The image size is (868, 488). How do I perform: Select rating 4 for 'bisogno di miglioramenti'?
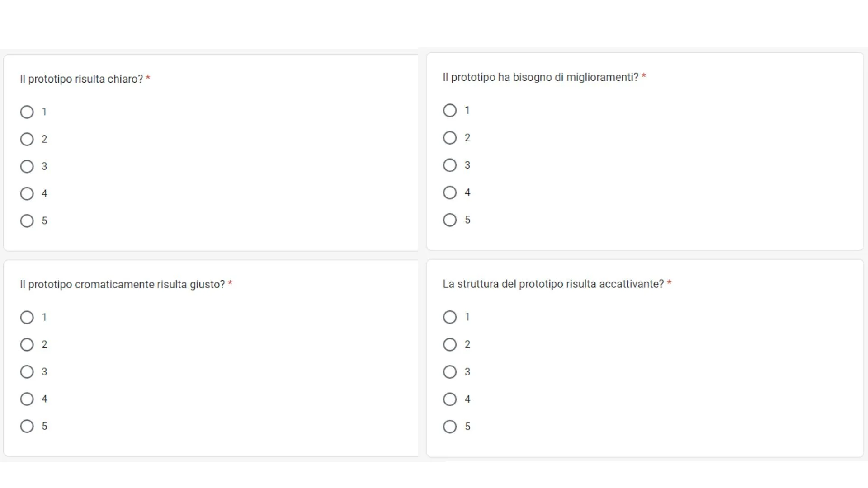coord(450,192)
